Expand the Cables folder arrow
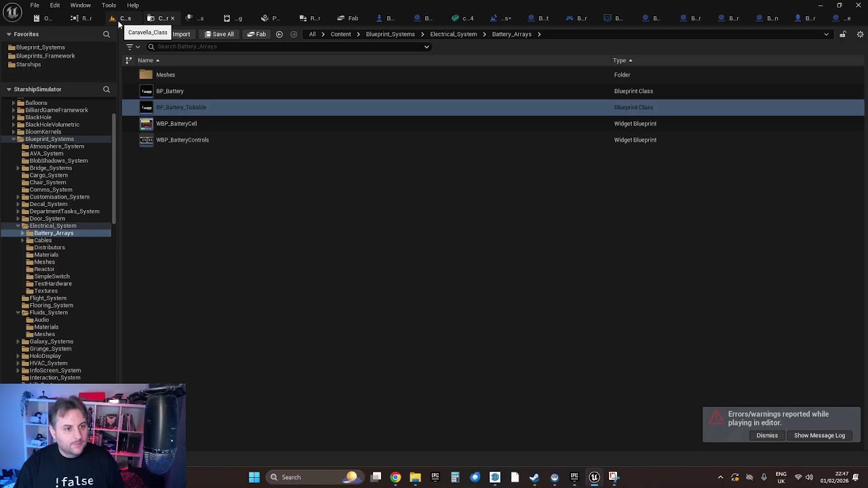868x488 pixels. (22, 241)
